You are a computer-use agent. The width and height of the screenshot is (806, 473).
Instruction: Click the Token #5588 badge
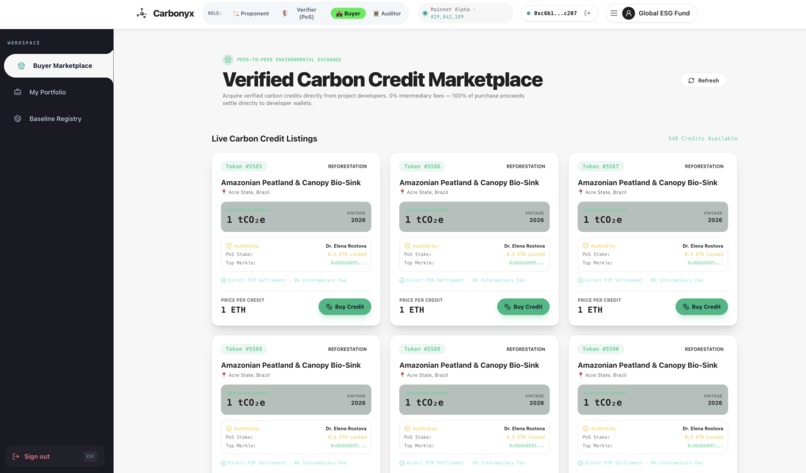[x=244, y=349]
